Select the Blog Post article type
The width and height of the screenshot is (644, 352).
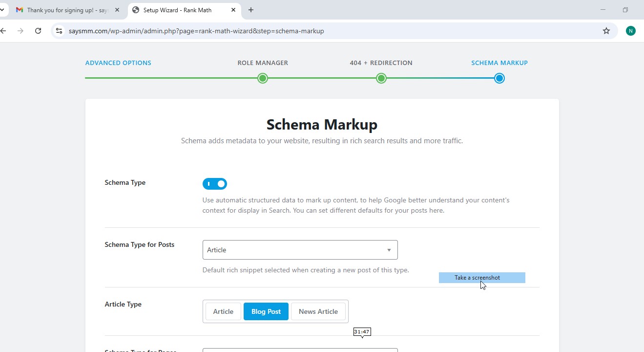266,311
